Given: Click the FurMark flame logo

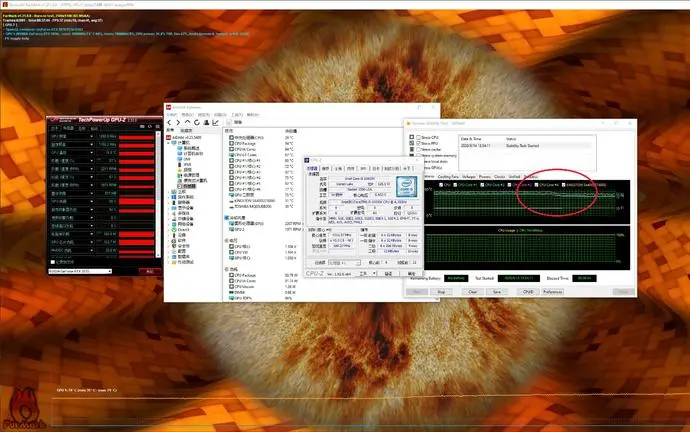Looking at the screenshot, I should coord(25,409).
